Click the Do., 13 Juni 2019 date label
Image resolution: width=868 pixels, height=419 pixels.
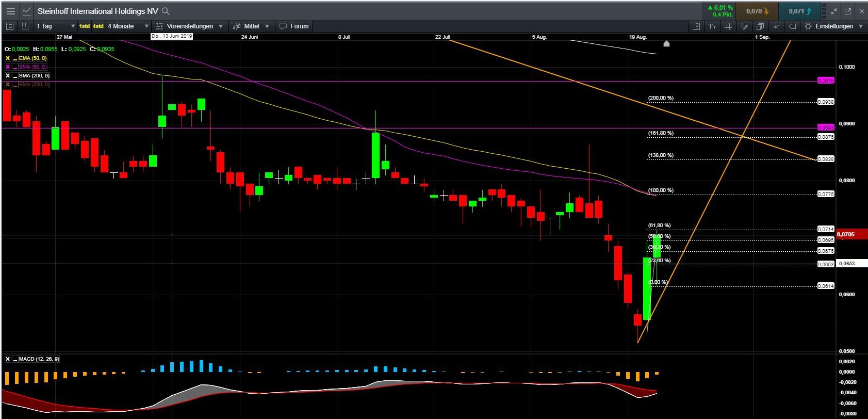tap(172, 36)
